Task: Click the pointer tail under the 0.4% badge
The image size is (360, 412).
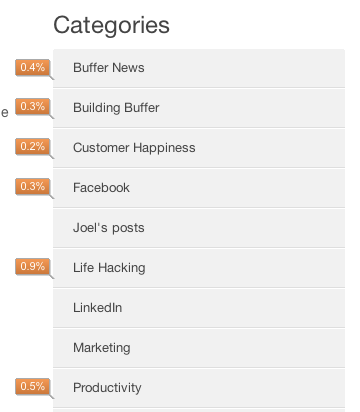Action: coord(52,78)
